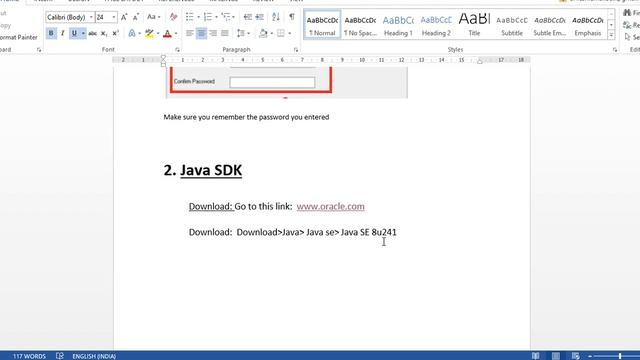Click the Text Effects icon

132,33
